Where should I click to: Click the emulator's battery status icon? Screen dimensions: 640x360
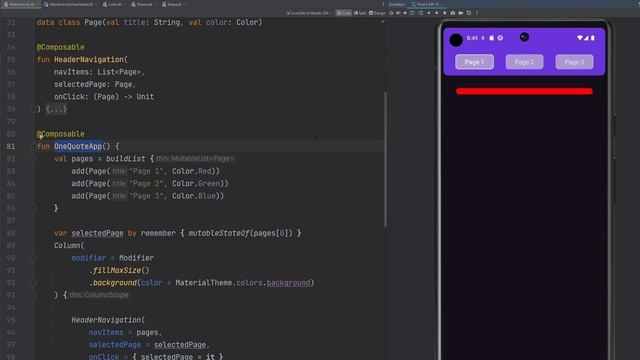(593, 38)
